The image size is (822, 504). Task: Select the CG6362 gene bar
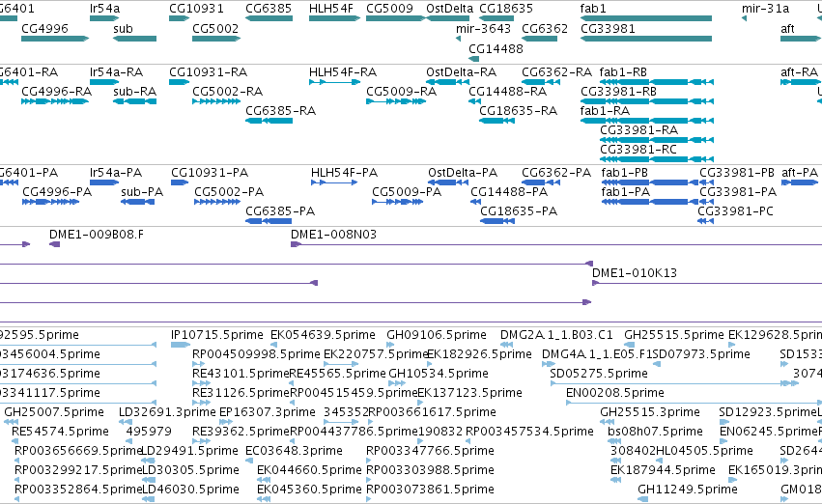pyautogui.click(x=539, y=39)
